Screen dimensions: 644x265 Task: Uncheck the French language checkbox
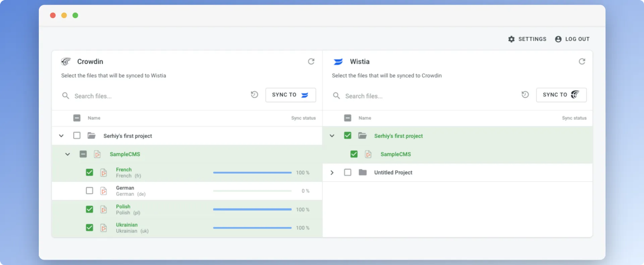pos(89,172)
